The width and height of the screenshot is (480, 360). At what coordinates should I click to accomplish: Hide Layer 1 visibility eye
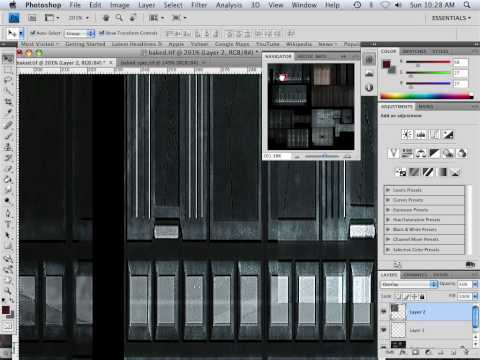click(x=384, y=330)
